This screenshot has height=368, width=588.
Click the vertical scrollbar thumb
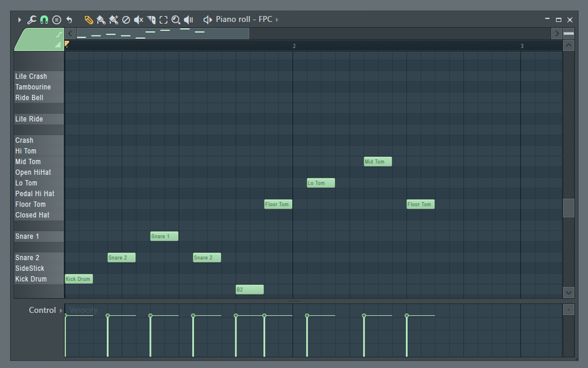(569, 208)
